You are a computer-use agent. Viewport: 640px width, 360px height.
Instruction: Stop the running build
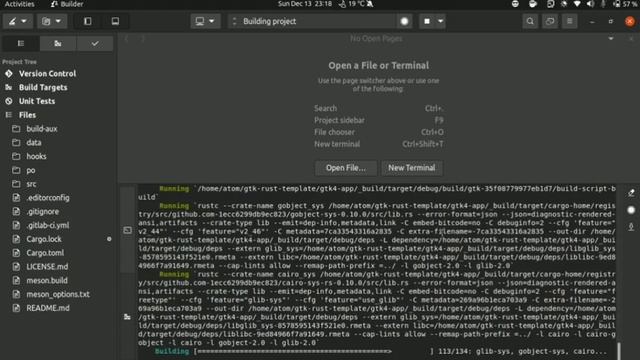tap(427, 21)
